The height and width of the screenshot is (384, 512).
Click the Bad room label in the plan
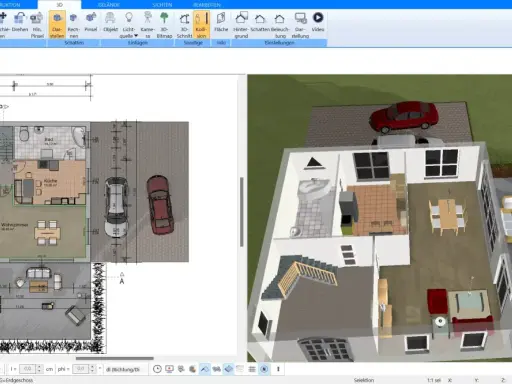[49, 139]
